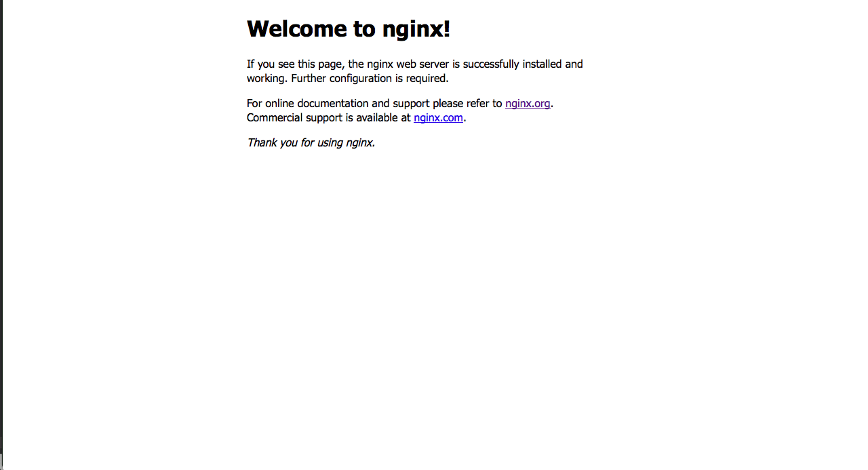Click 'nginx!' at the end of the heading
Screen dimensions: 868x470
point(416,29)
